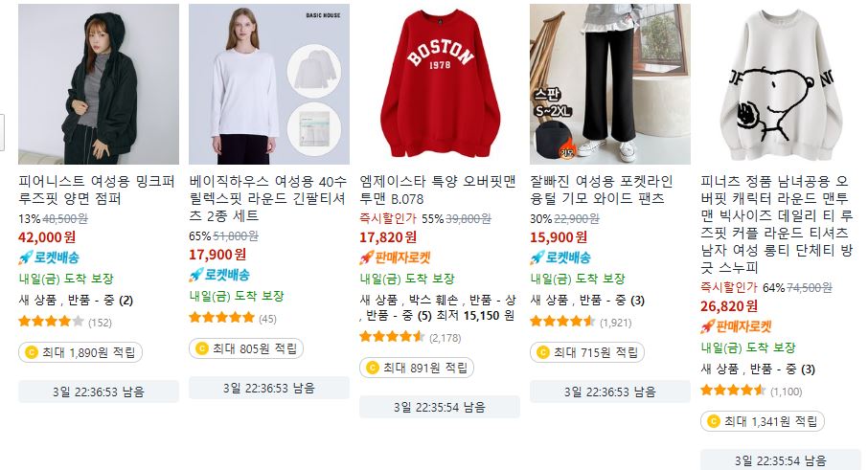Open the 베이직하우스 긴팔티셔츠 2종 세트 title
Screen dimensions: 868x470
(x=268, y=198)
